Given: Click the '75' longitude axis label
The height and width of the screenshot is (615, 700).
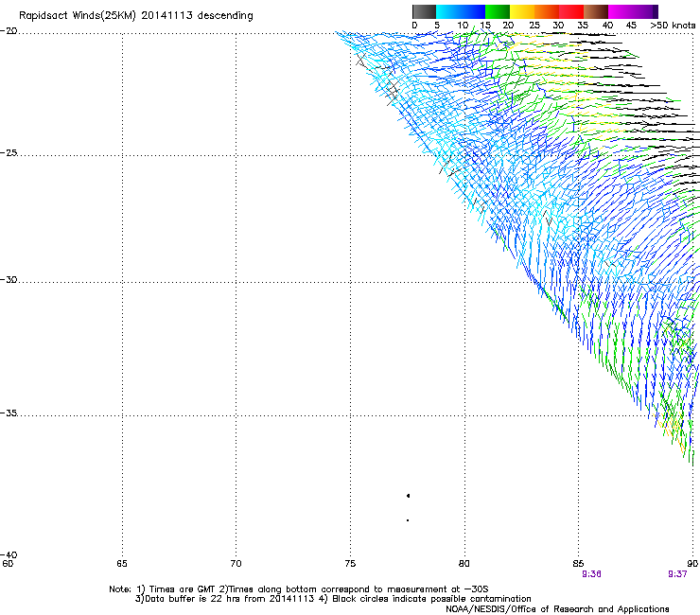Looking at the screenshot, I should click(350, 564).
